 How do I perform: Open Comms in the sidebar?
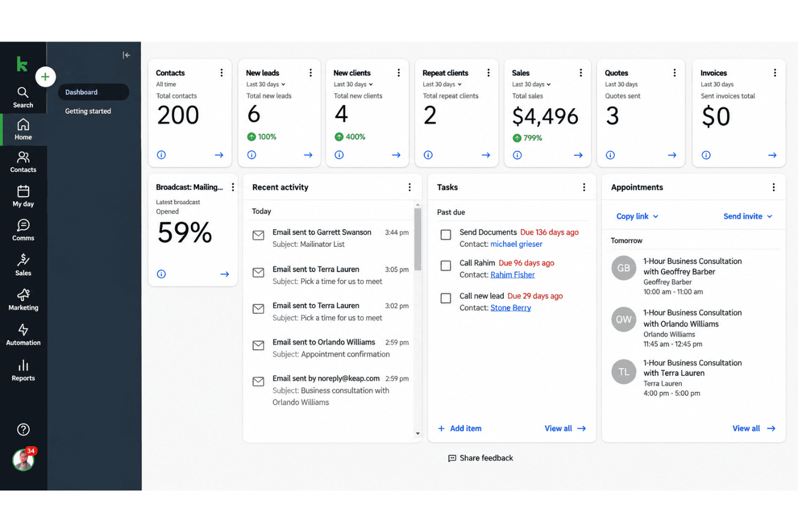pyautogui.click(x=23, y=230)
